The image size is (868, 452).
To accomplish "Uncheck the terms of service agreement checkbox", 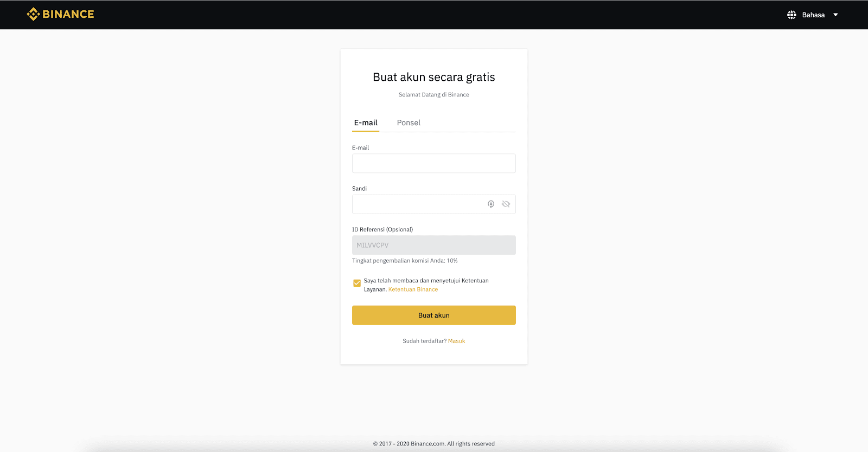I will tap(357, 283).
